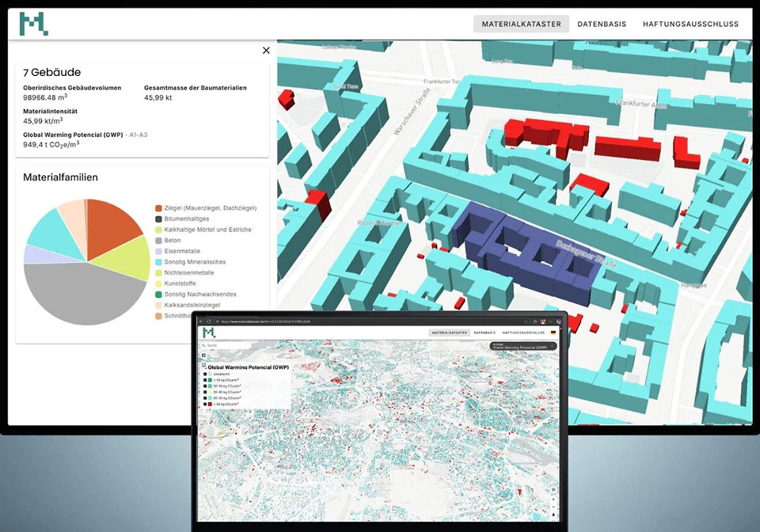Switch to the Datenbasis tab
The image size is (760, 532).
[602, 24]
